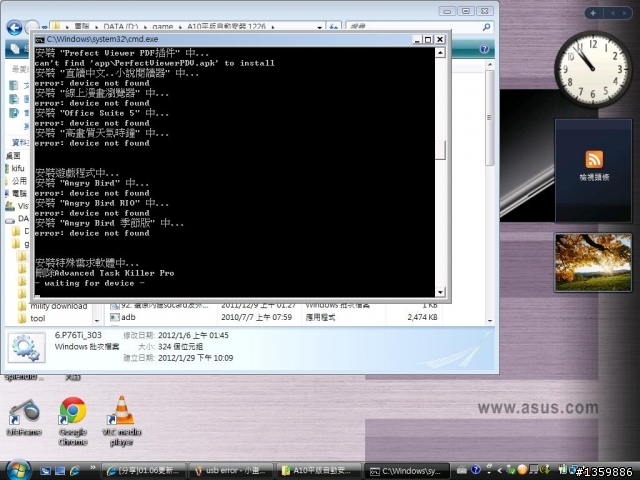Close the cmd.exe window
This screenshot has width=640, height=480.
click(440, 40)
